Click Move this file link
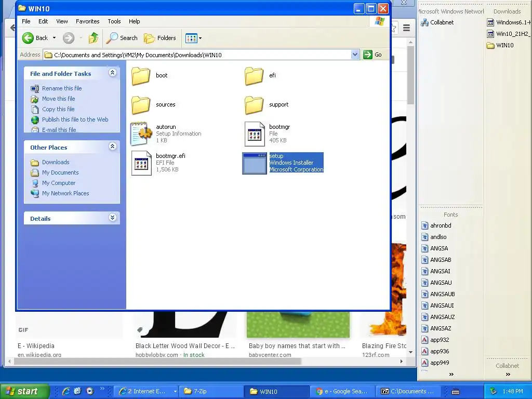This screenshot has width=532, height=399. (x=58, y=99)
